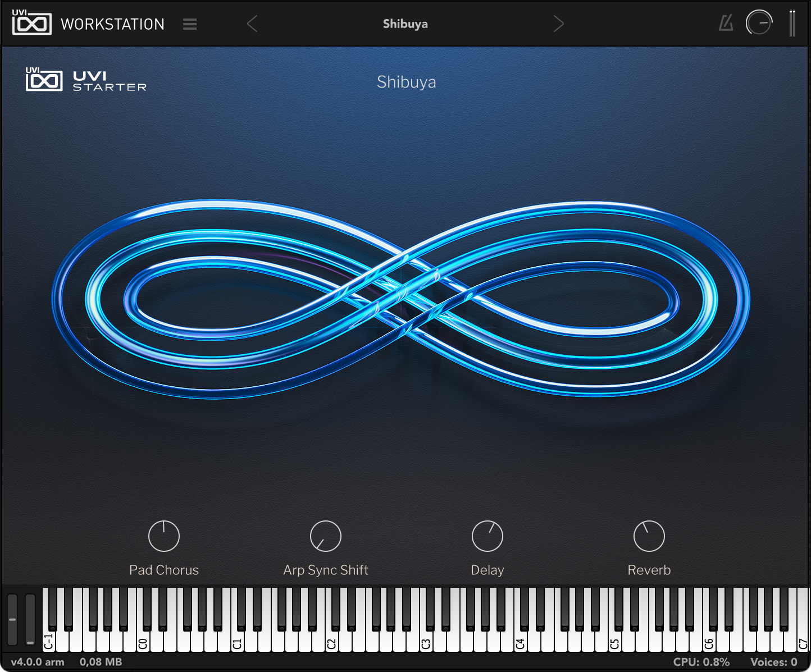Screen dimensions: 811x672
Task: Click the Shibuya title on the main panel
Action: tap(406, 82)
